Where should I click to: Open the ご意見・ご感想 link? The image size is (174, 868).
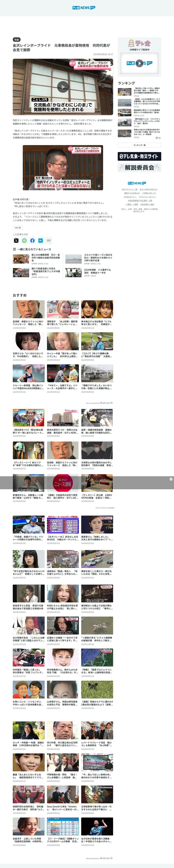[132, 204]
